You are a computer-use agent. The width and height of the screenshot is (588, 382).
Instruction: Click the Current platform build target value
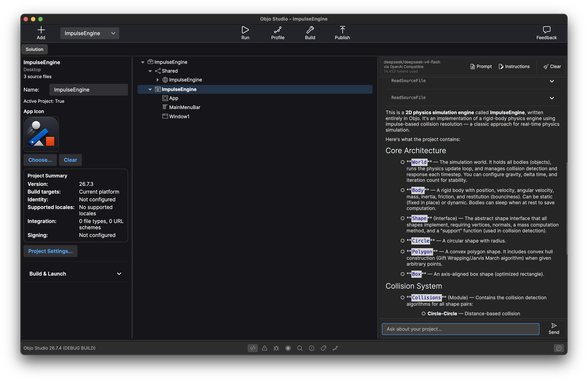pos(99,192)
